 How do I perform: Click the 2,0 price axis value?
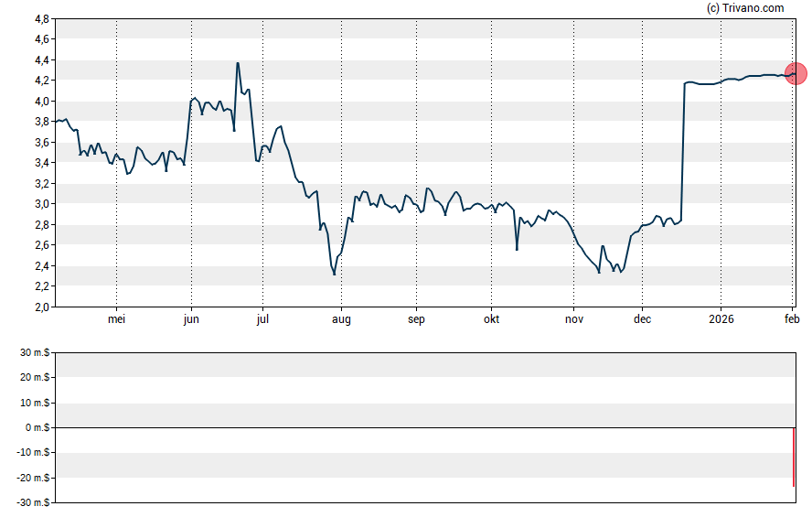point(42,307)
